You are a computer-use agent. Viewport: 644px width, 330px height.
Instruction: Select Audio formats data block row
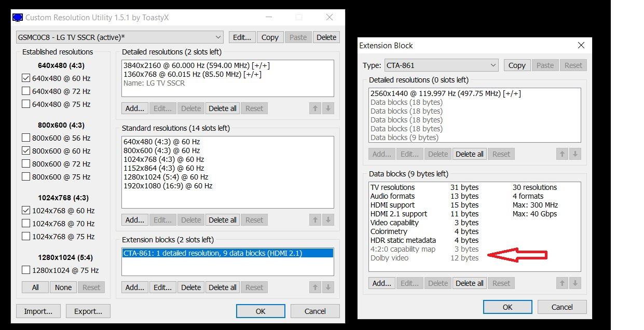tap(475, 196)
